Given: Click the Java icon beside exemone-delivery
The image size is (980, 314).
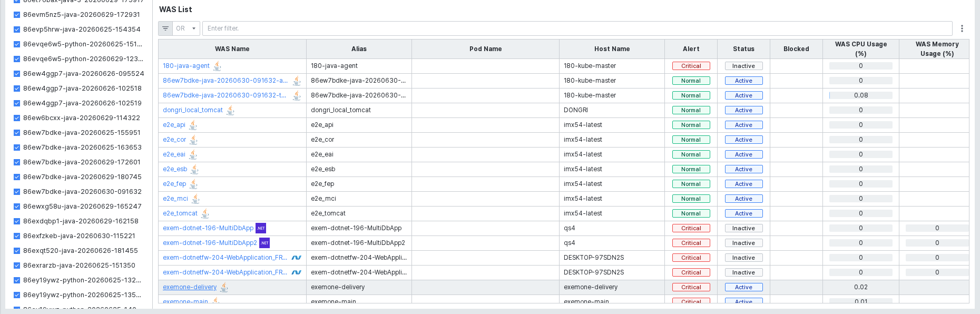Looking at the screenshot, I should 224,287.
